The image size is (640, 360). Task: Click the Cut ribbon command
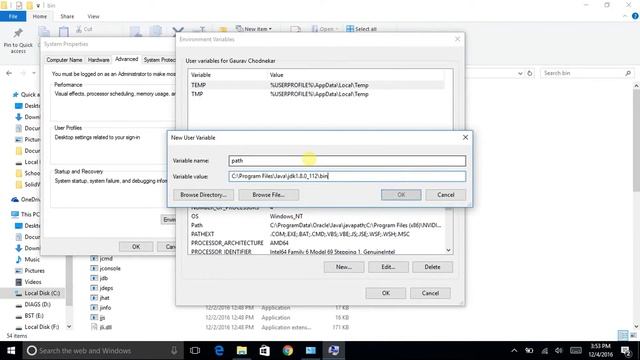pos(84,29)
